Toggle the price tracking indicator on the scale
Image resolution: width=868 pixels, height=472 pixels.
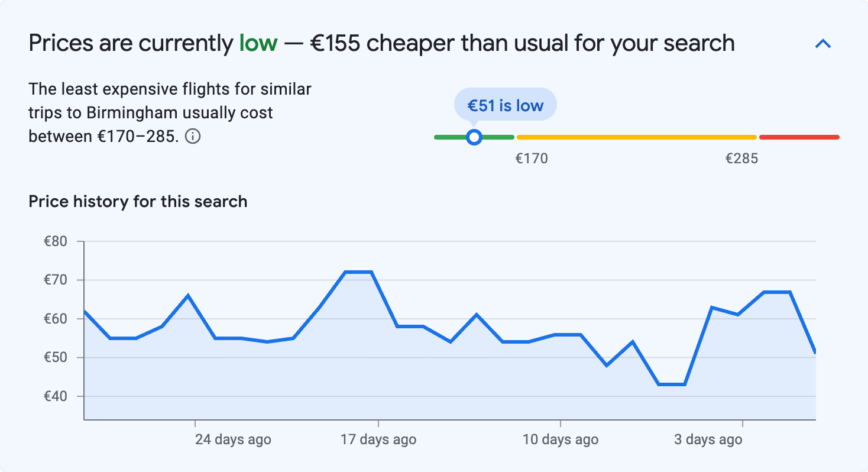pyautogui.click(x=474, y=137)
